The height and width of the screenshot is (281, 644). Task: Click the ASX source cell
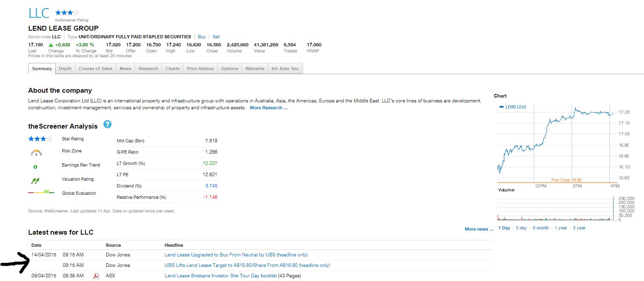pos(110,276)
